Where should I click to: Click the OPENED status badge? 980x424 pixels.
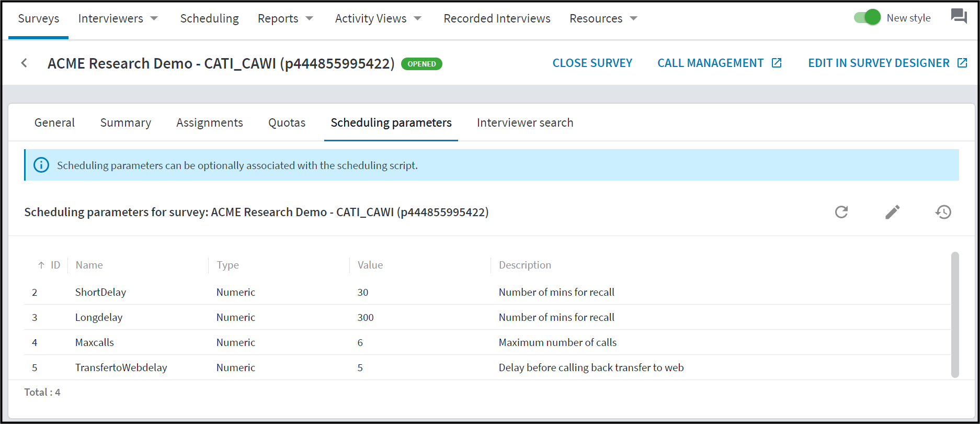click(421, 64)
